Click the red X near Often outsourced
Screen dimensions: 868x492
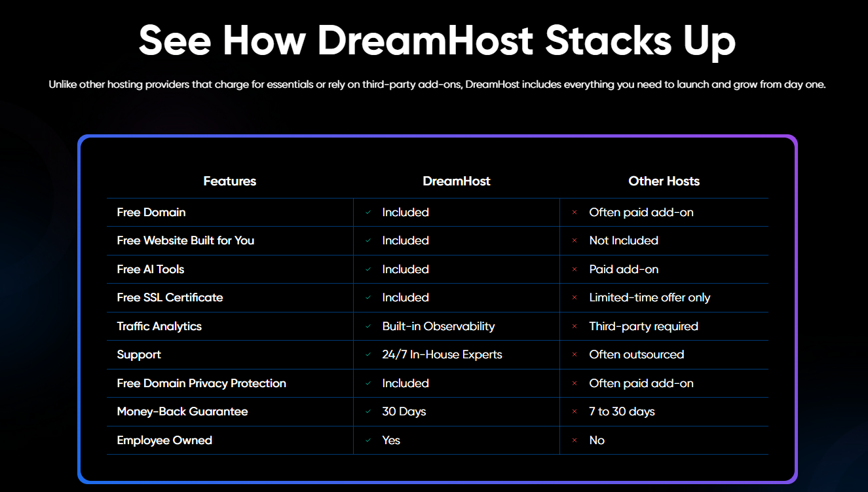[x=575, y=354]
